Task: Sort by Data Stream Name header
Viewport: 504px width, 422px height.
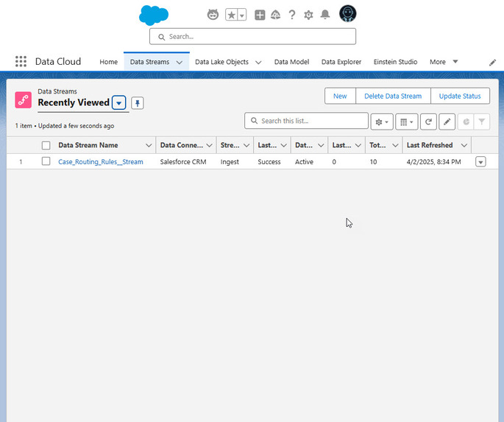Action: pos(88,145)
